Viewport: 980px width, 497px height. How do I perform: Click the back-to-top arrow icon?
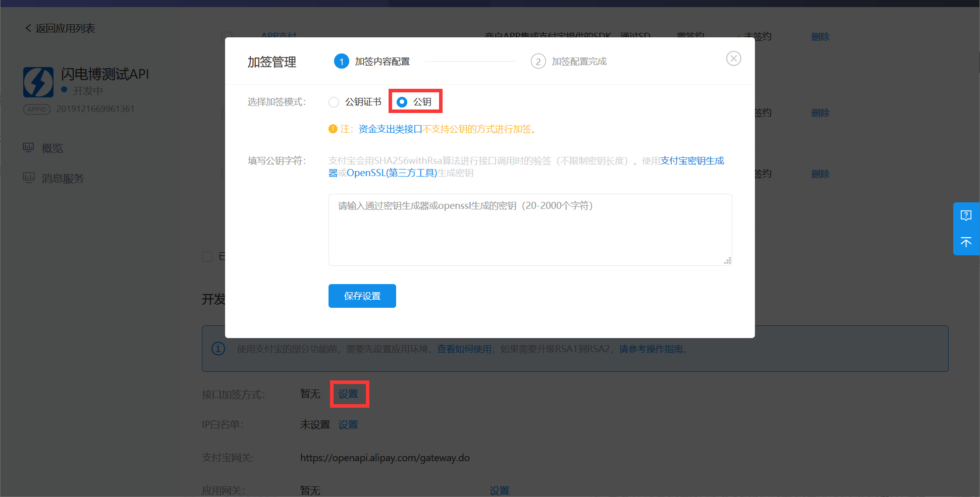coord(966,242)
